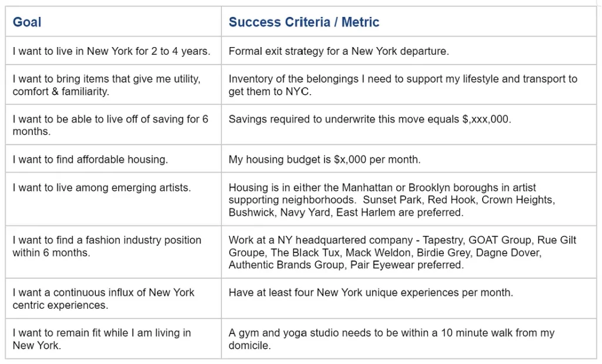602x364 pixels.
Task: Click the "Success Criteria / Metric" header
Action: [x=304, y=22]
